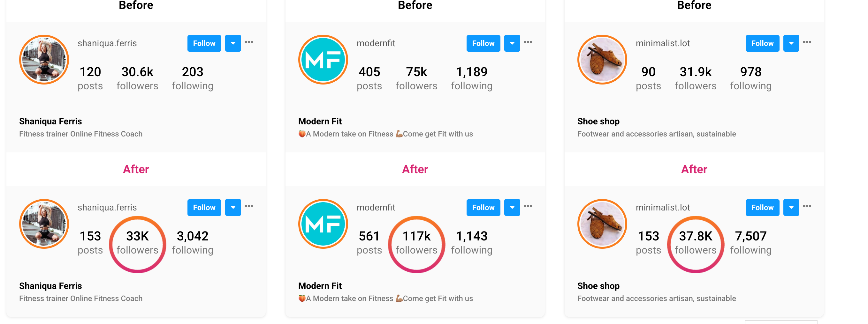Open three-dot options on modernfit Before card
The image size is (868, 324).
528,42
